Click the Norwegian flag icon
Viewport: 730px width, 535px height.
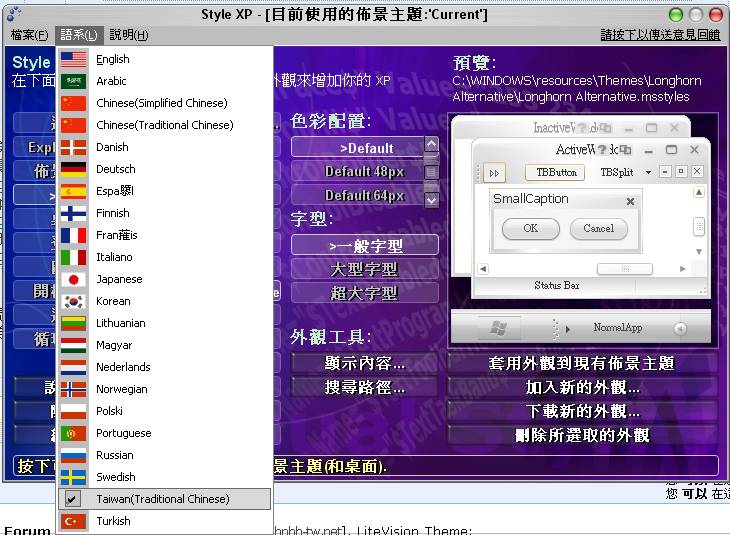pyautogui.click(x=73, y=389)
